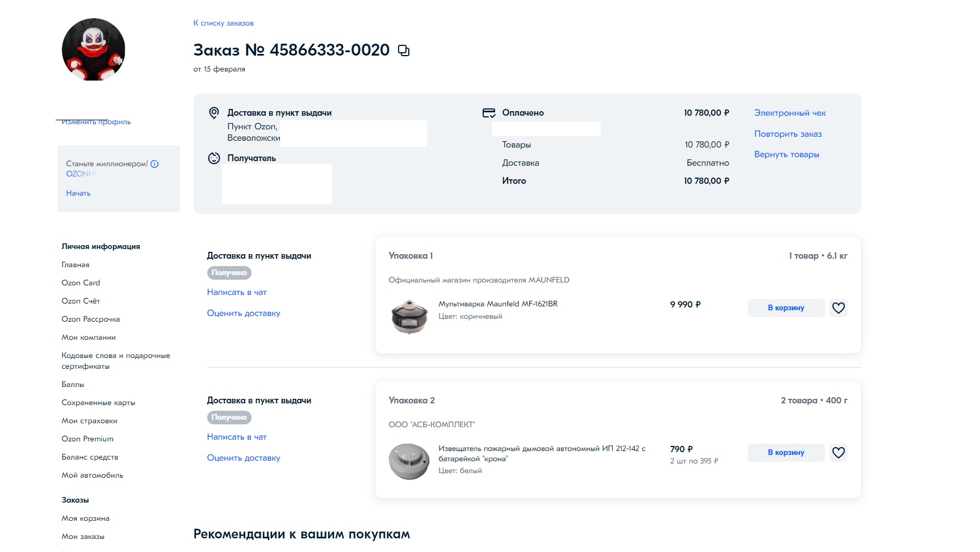
Task: Click the order date от 15 февраля
Action: (219, 69)
